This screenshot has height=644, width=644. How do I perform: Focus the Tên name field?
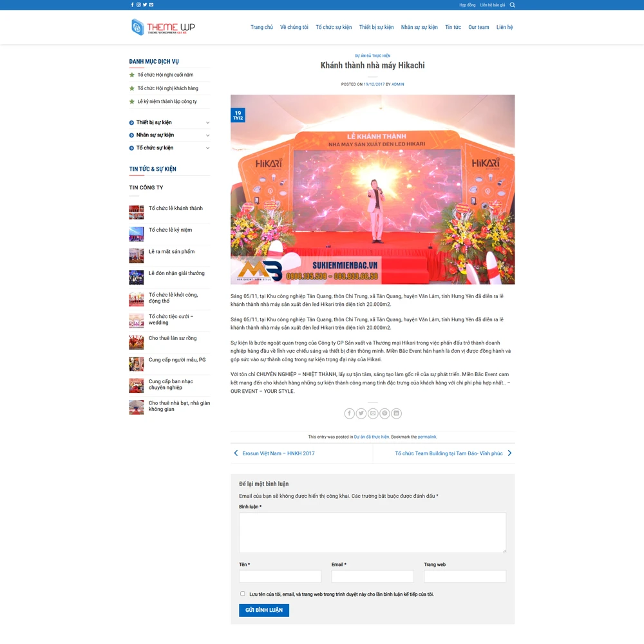pos(280,576)
